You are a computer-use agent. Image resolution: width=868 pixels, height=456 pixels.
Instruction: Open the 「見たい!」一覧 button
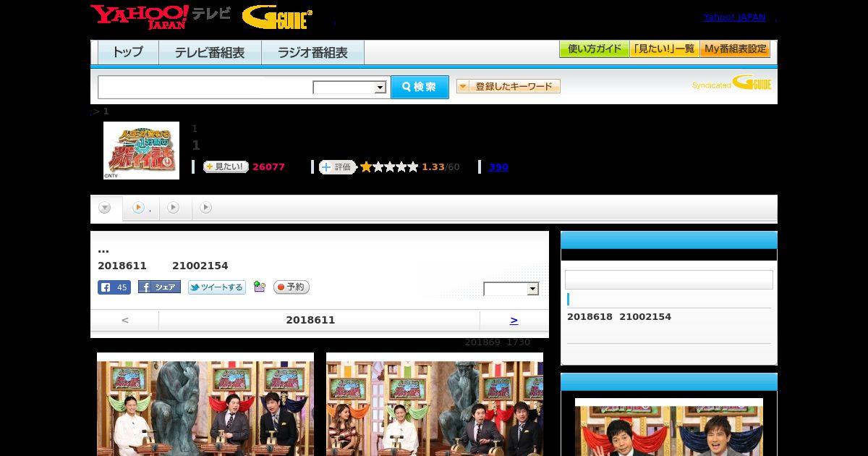click(x=665, y=49)
